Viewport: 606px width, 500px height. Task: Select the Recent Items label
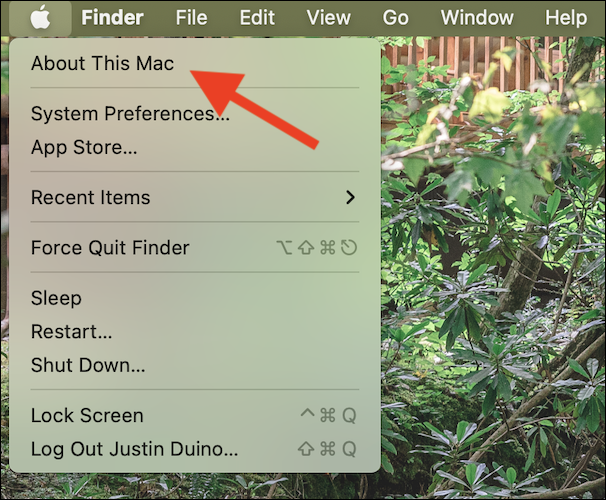[90, 197]
